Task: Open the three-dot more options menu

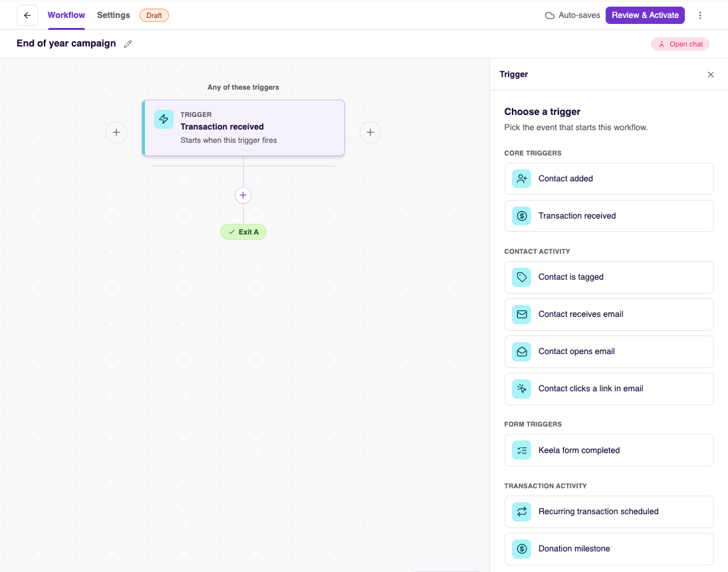Action: pos(700,15)
